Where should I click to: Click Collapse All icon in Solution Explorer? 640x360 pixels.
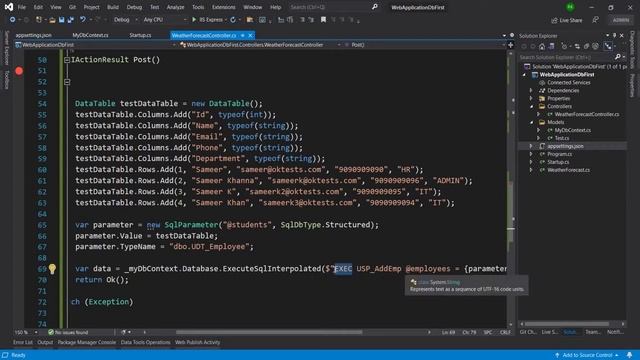pos(586,46)
